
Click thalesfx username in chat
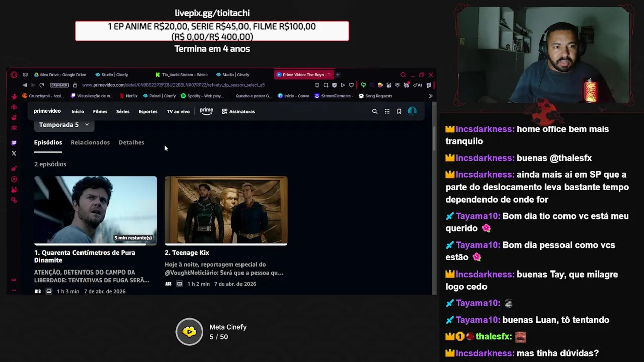point(494,337)
